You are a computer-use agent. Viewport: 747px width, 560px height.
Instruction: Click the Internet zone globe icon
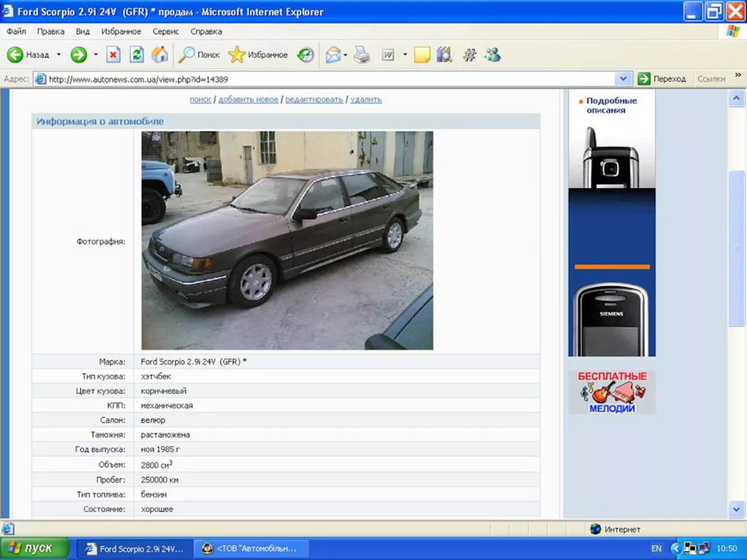pos(595,529)
